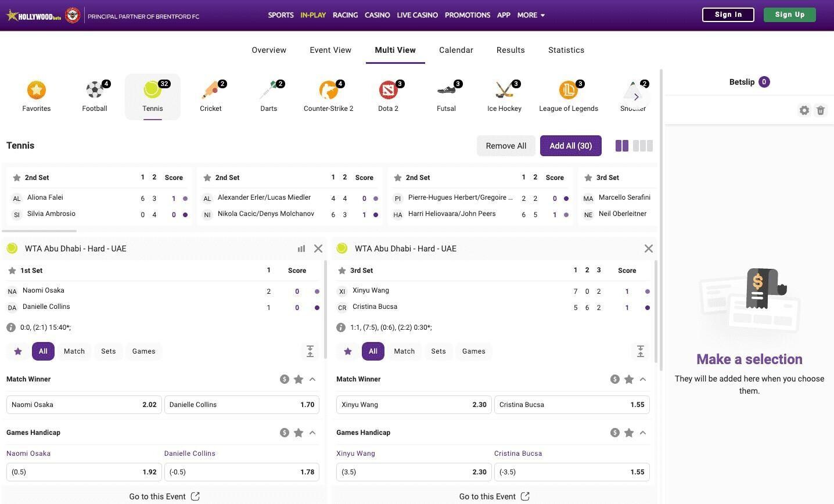Open external link icon for Osaka event

pyautogui.click(x=195, y=496)
